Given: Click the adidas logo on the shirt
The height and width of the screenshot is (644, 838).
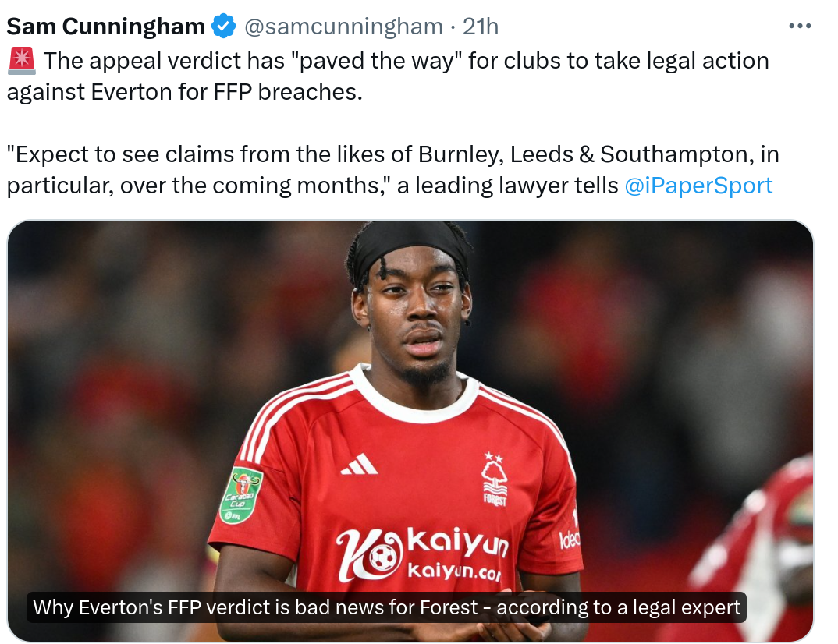Looking at the screenshot, I should coord(359,464).
